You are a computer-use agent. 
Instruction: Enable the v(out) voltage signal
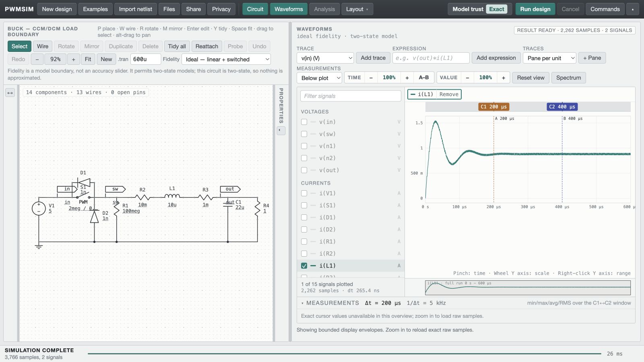pos(304,170)
